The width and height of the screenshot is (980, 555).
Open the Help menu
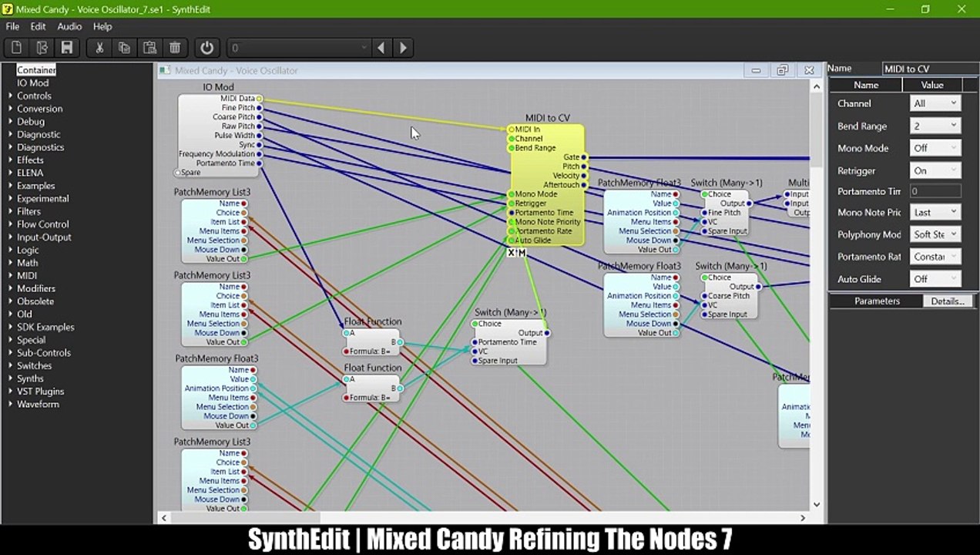pos(102,26)
